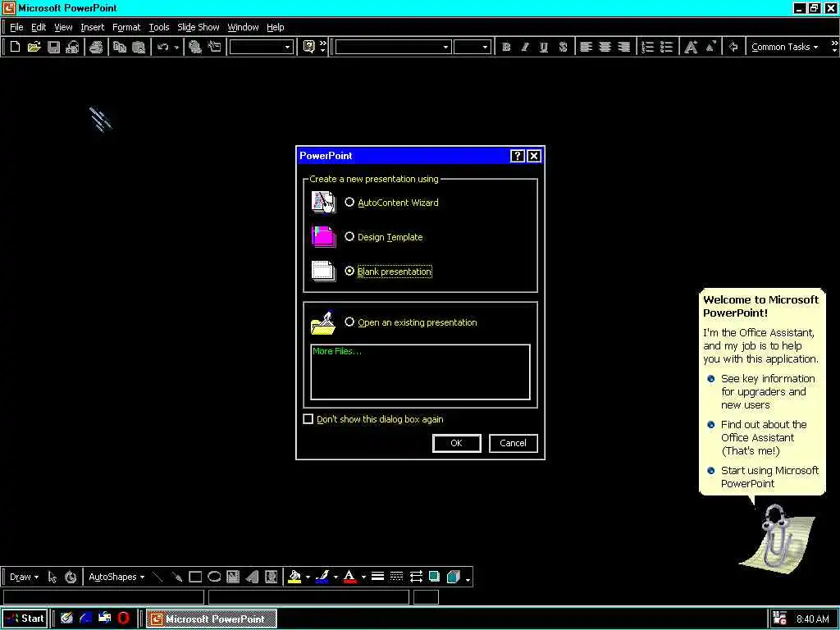Click the Insert Hyperlink globe icon
840x630 pixels.
(195, 47)
